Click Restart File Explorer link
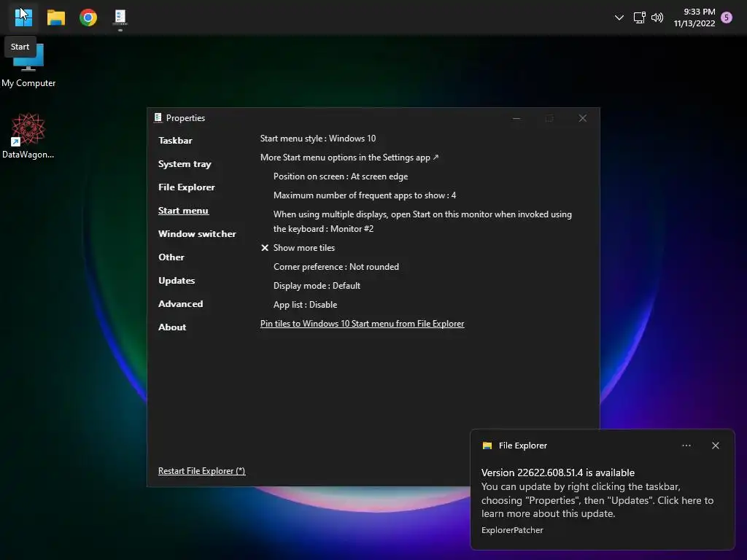This screenshot has height=560, width=747. click(201, 471)
